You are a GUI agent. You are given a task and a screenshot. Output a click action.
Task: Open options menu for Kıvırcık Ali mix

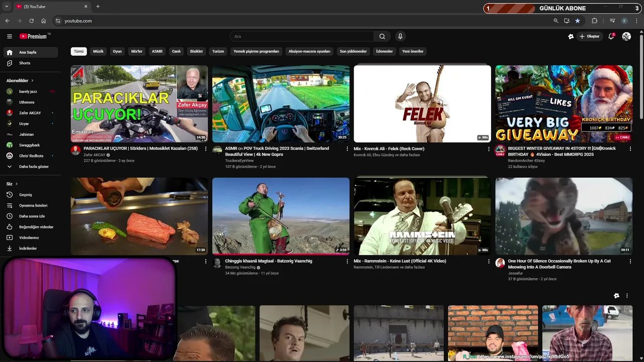click(x=488, y=149)
